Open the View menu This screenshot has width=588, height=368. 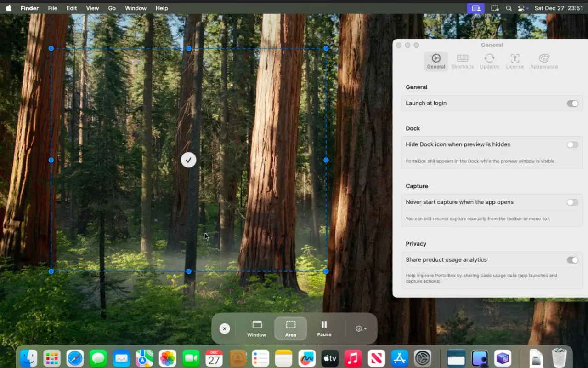click(x=92, y=8)
